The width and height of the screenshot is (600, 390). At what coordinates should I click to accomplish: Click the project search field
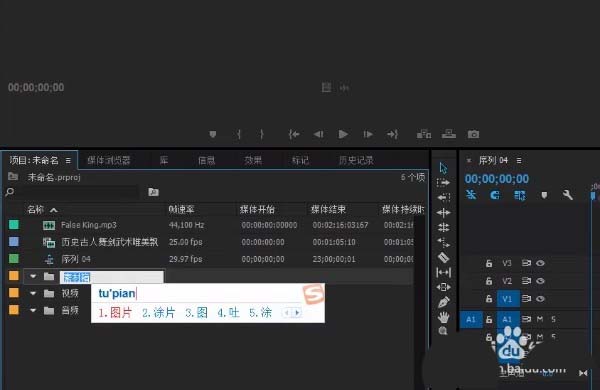pos(80,191)
